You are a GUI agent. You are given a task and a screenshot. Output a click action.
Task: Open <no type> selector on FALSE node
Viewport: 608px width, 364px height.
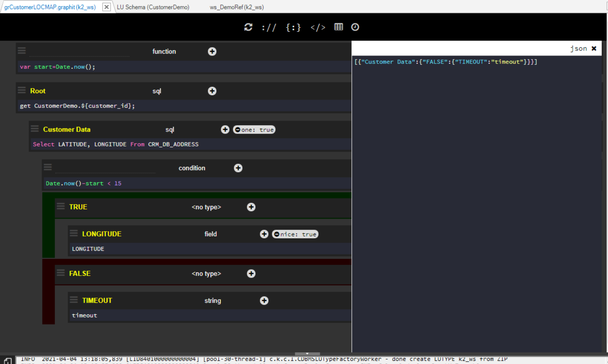click(206, 274)
